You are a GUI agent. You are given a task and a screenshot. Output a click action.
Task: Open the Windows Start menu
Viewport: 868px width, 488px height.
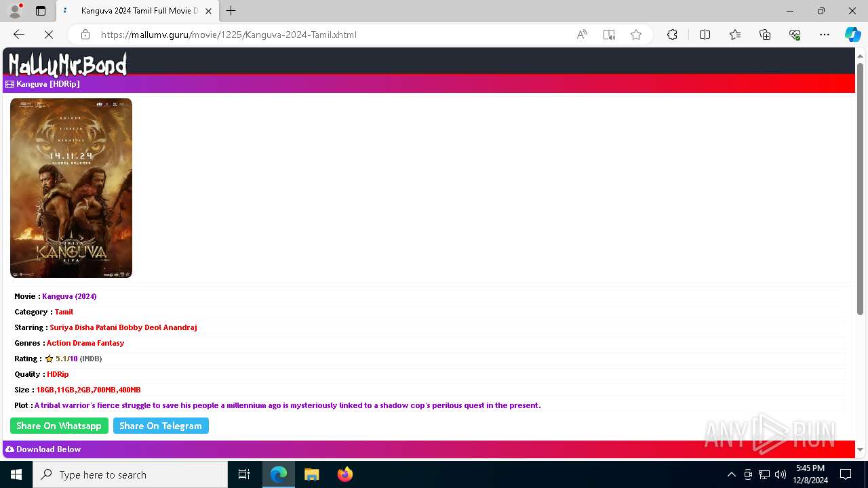tap(16, 474)
